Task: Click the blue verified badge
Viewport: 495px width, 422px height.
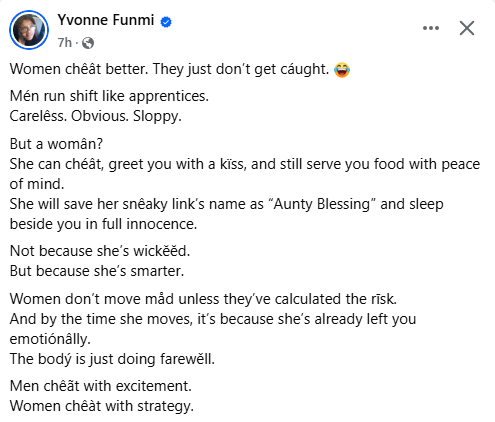Action: click(x=166, y=22)
